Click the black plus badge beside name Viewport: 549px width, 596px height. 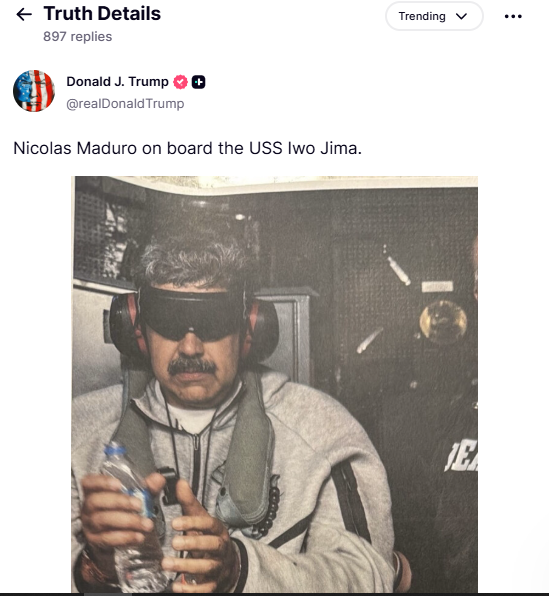[198, 82]
